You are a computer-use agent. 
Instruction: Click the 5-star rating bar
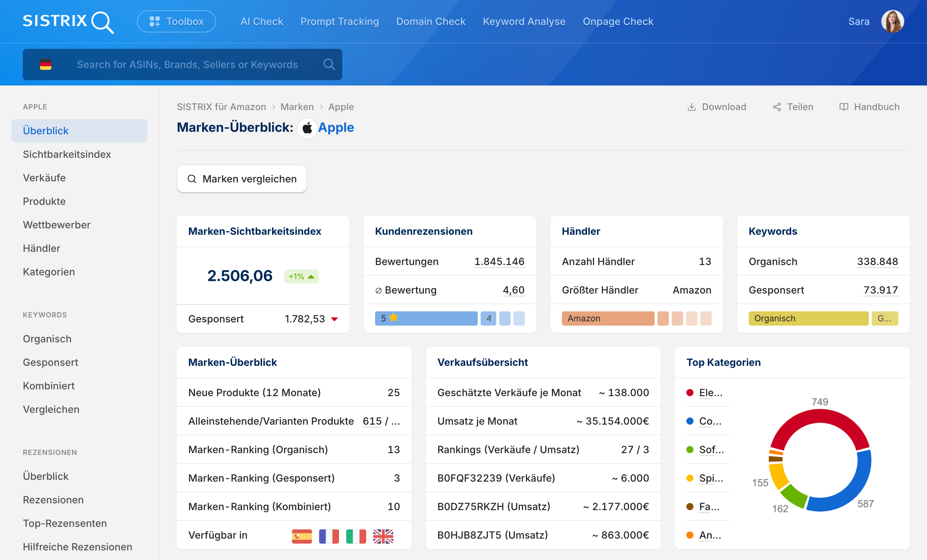[x=426, y=318]
